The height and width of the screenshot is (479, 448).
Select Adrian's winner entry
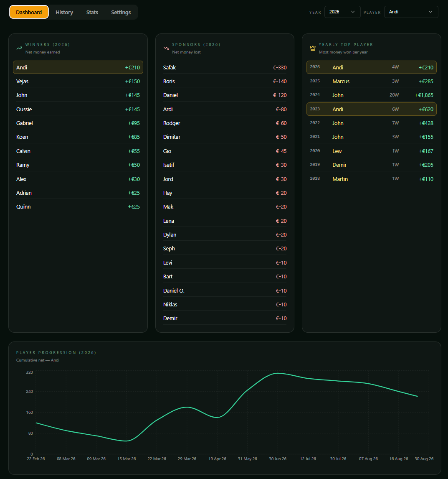point(78,193)
